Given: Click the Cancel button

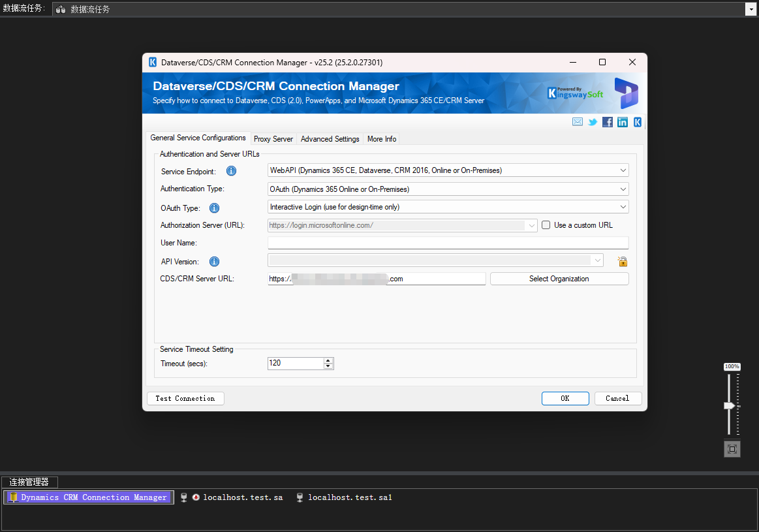Looking at the screenshot, I should 618,398.
